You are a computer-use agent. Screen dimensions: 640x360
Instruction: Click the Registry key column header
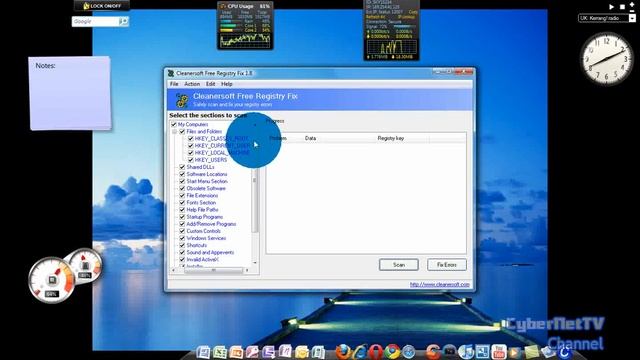coord(391,138)
